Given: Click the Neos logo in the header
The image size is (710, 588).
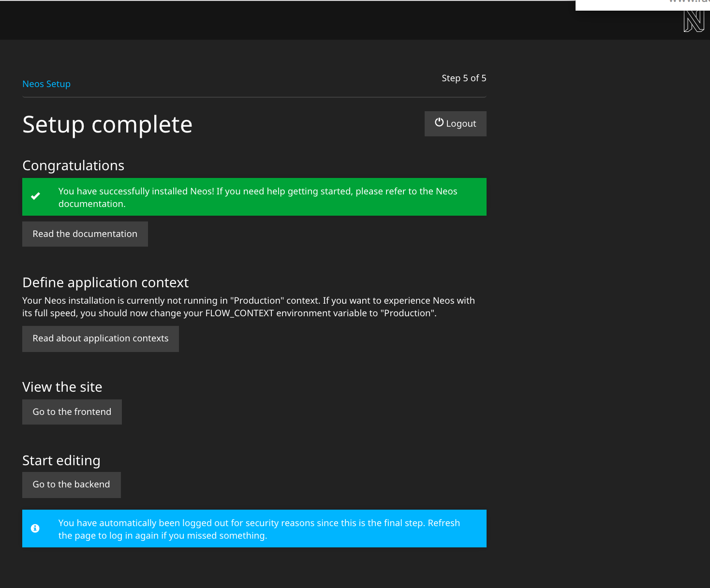Looking at the screenshot, I should point(694,22).
